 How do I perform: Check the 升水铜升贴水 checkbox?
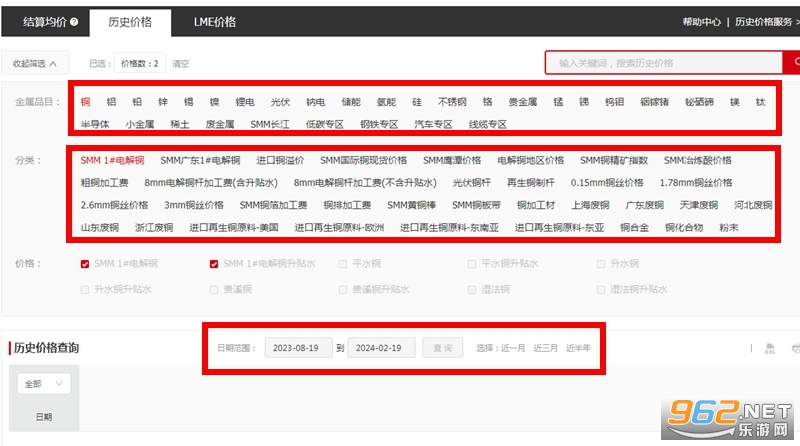click(x=85, y=290)
